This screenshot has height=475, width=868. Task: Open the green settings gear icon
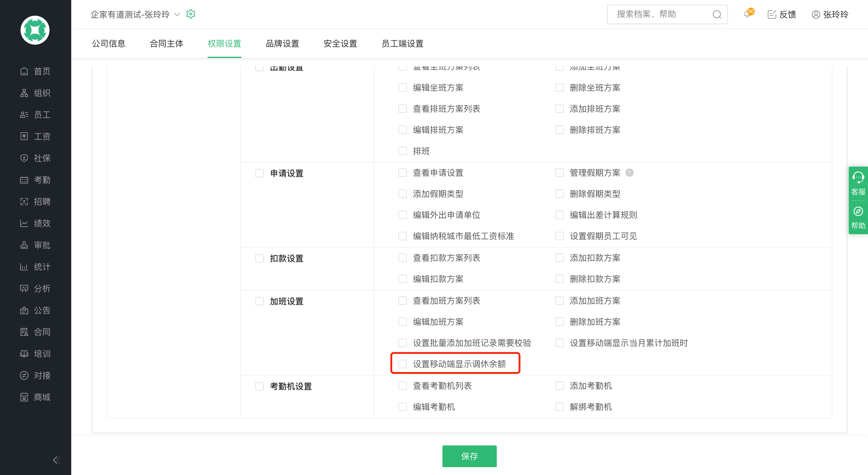[191, 14]
